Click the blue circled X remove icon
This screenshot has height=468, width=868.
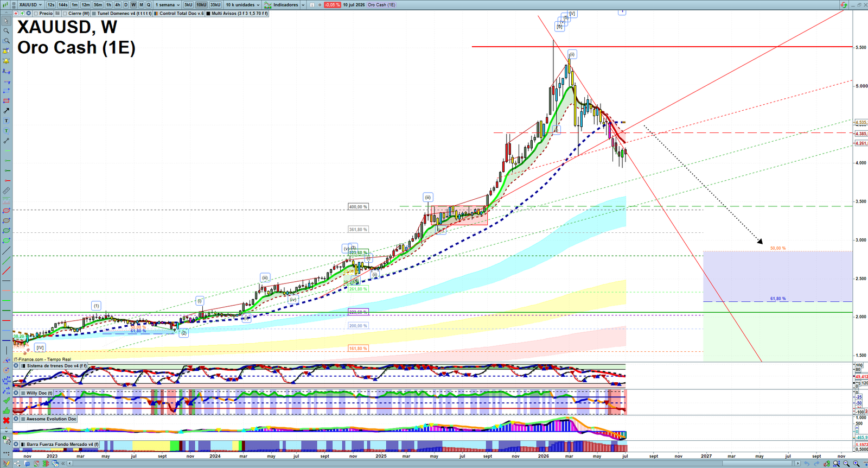[x=28, y=13]
